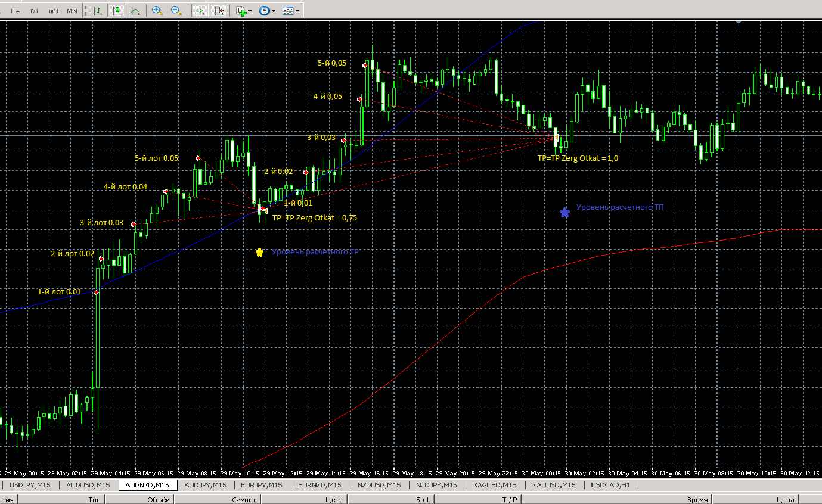This screenshot has width=822, height=504.
Task: Select the '5-й лот 0.05' label
Action: pos(156,158)
